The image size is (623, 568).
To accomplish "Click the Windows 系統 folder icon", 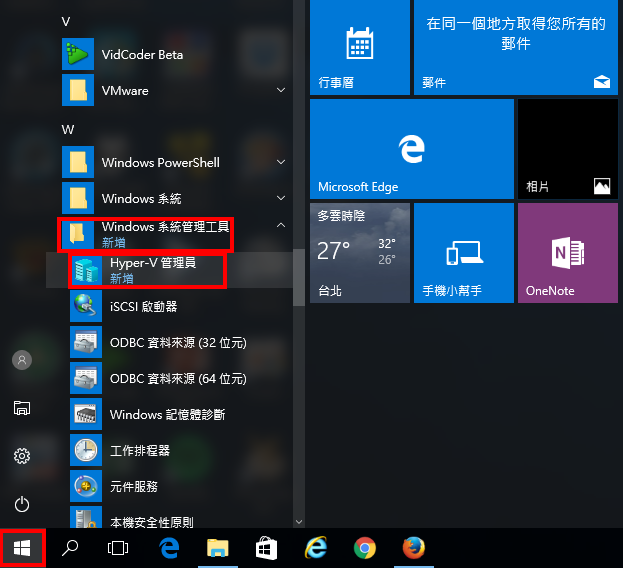I will (78, 198).
